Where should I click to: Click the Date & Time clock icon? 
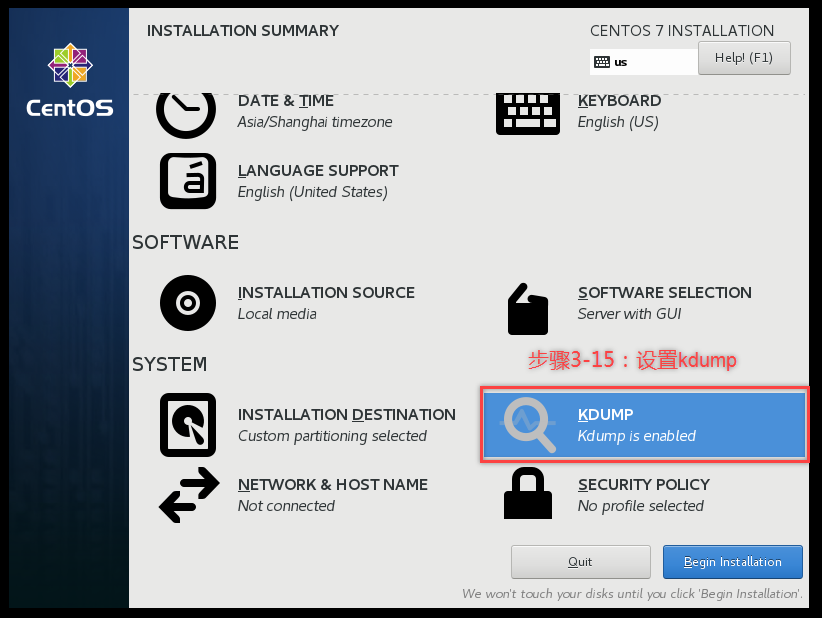(186, 114)
